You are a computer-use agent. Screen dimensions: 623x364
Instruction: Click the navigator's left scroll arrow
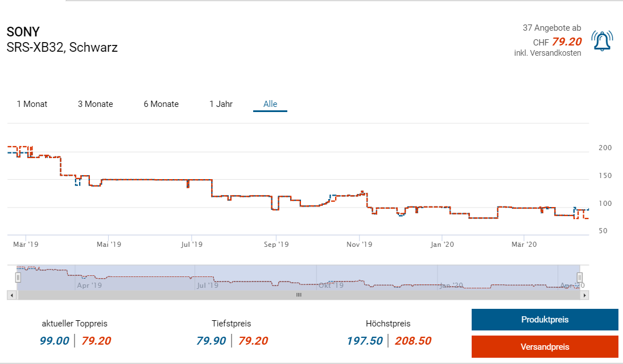click(x=12, y=295)
